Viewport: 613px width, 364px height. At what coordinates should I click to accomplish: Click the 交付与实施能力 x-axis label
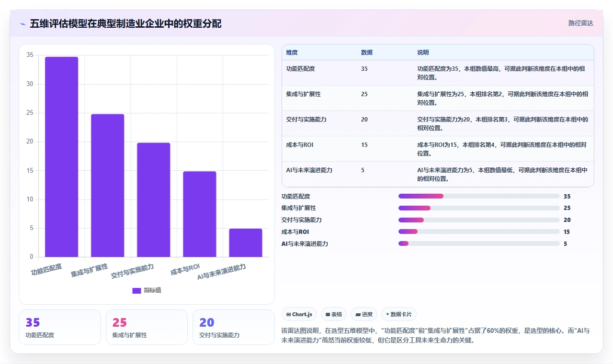tap(132, 271)
